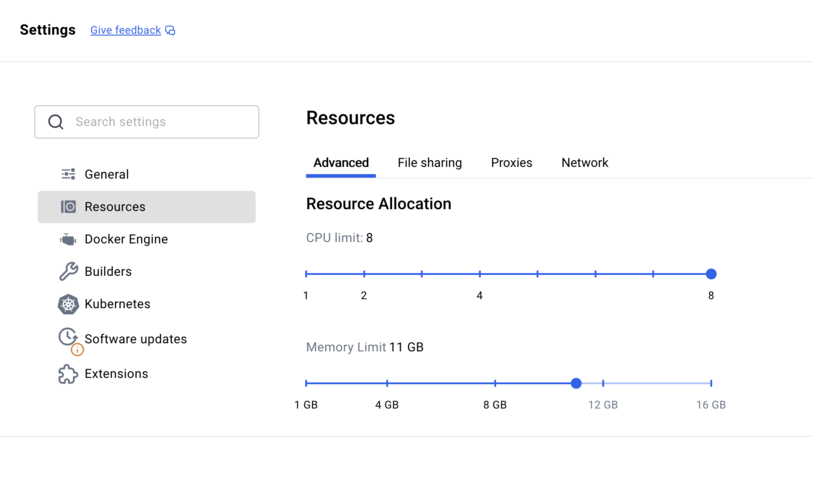Set CPU slider to the 4 tick

(x=480, y=274)
